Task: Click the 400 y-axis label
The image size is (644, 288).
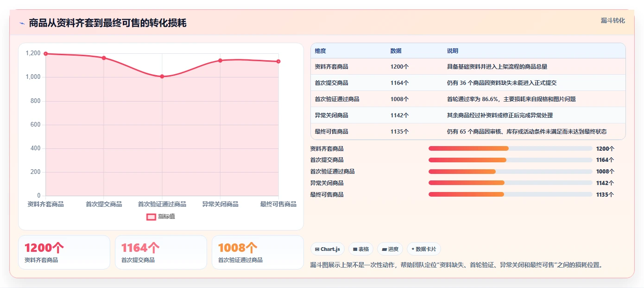Action: pyautogui.click(x=36, y=148)
